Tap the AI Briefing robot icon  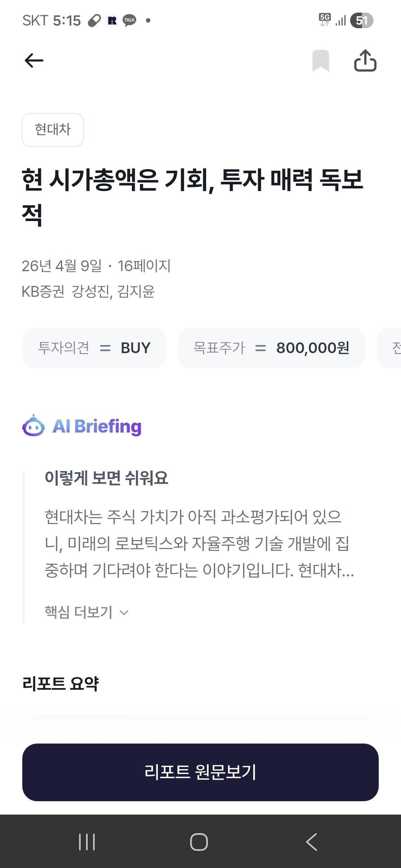click(x=33, y=426)
